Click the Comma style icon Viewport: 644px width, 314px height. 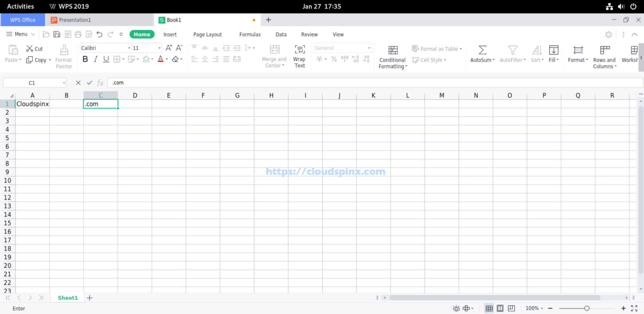(344, 59)
